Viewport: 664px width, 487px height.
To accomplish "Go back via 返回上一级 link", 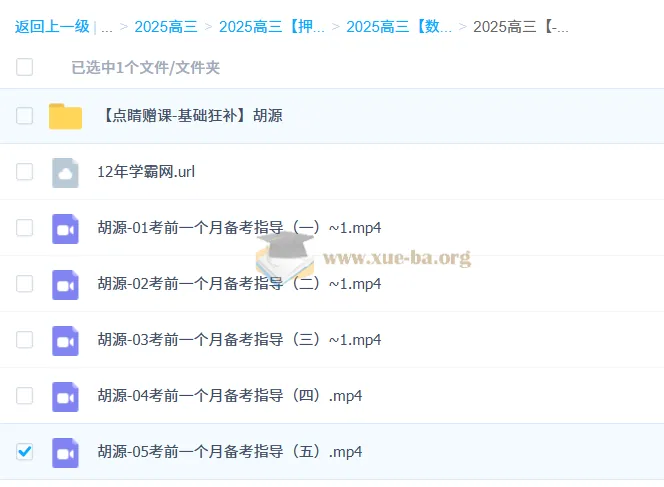I will 52,27.
